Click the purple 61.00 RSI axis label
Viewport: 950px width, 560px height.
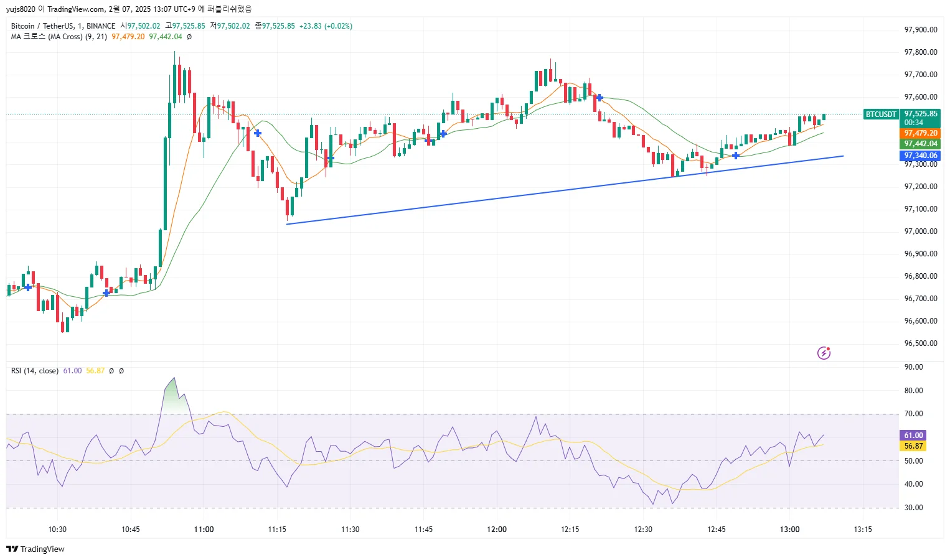[x=913, y=436]
